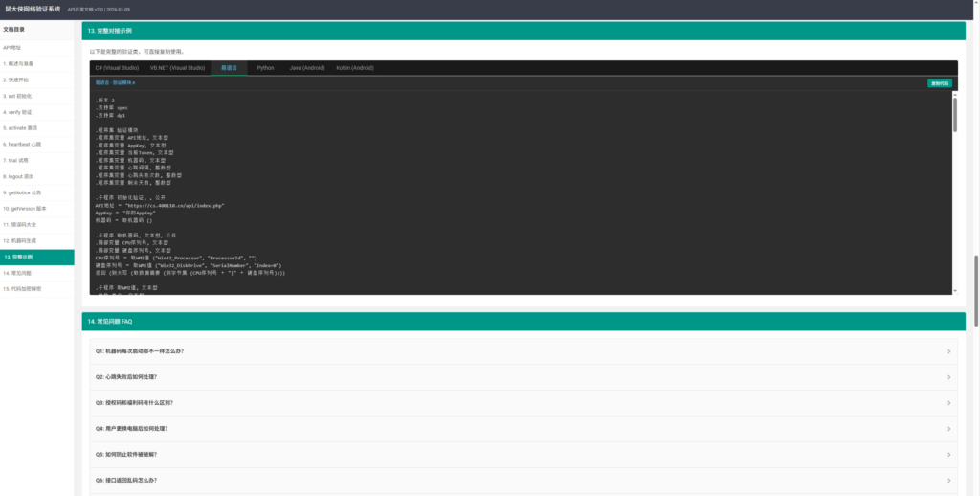Viewport: 980px width, 496px height.
Task: Click the chevron icon on FAQ Q5
Action: [948, 454]
